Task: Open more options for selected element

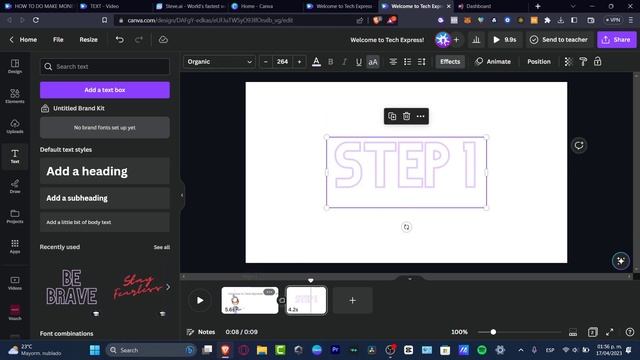Action: [x=420, y=116]
